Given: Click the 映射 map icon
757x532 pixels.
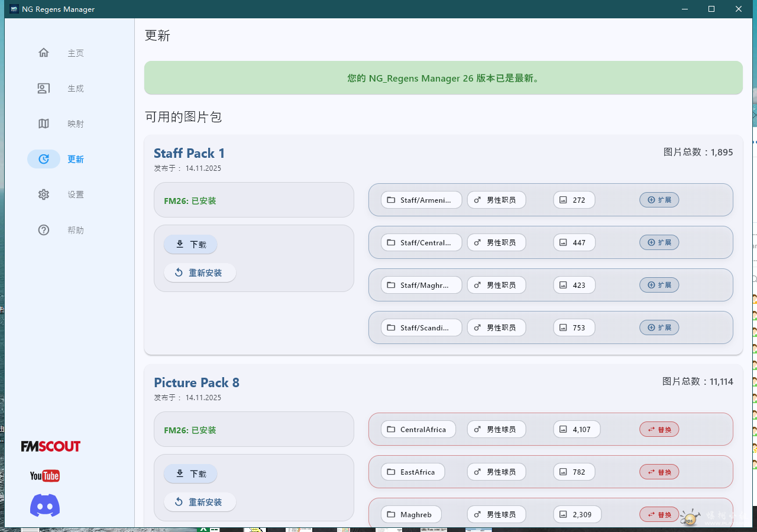Looking at the screenshot, I should pos(44,124).
